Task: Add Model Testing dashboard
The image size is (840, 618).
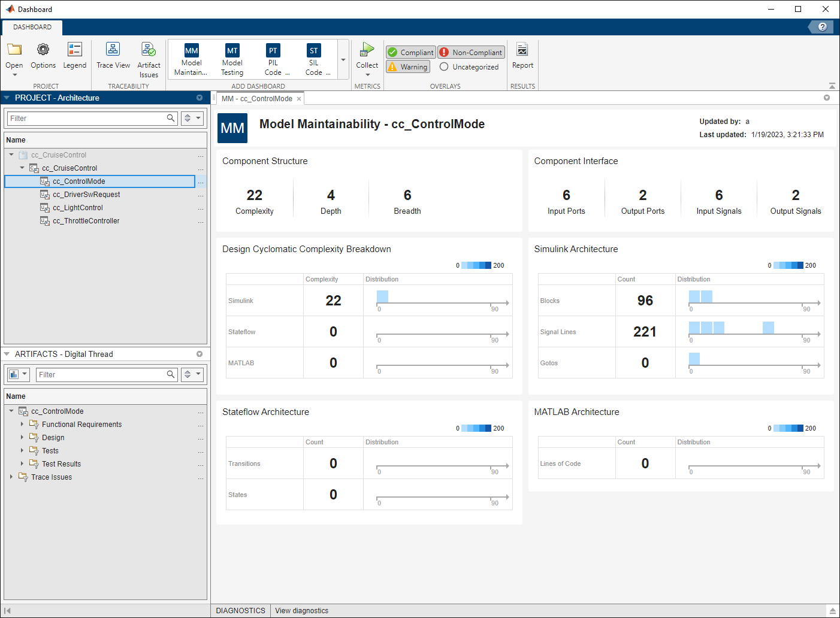Action: click(232, 59)
